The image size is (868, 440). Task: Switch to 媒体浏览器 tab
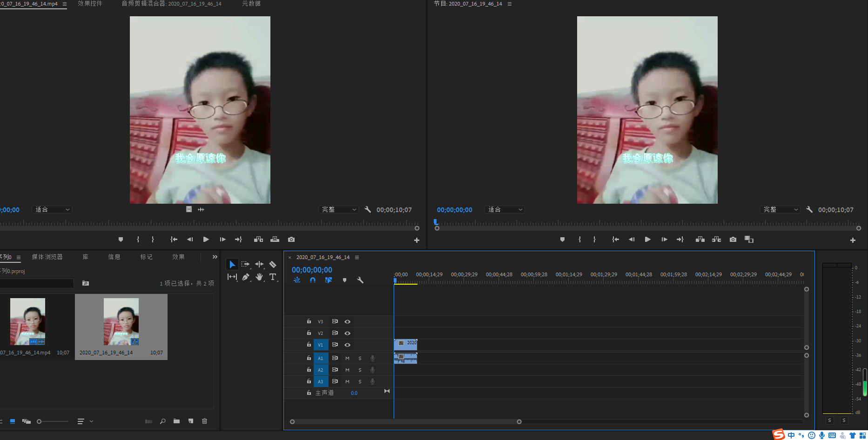47,257
